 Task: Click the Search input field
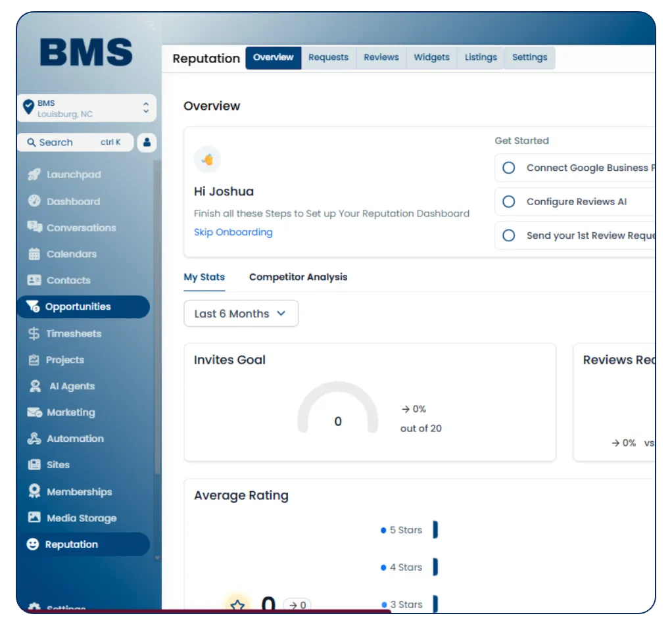[x=76, y=142]
